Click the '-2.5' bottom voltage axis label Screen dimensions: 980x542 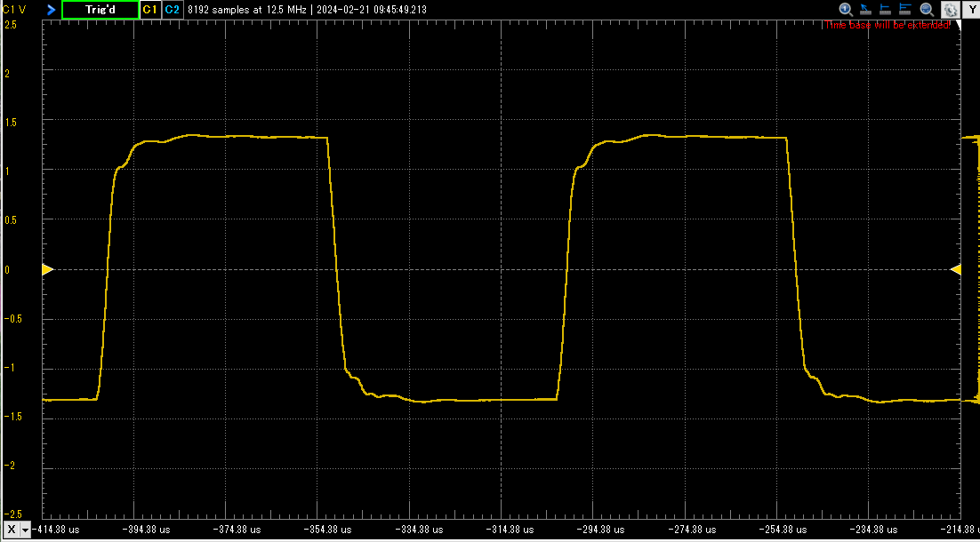(x=12, y=514)
